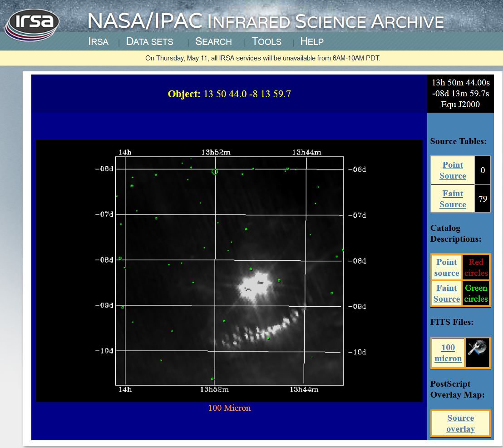Viewport: 503px width, 448px height.
Task: Download the 100 micron FITS file
Action: [x=448, y=353]
